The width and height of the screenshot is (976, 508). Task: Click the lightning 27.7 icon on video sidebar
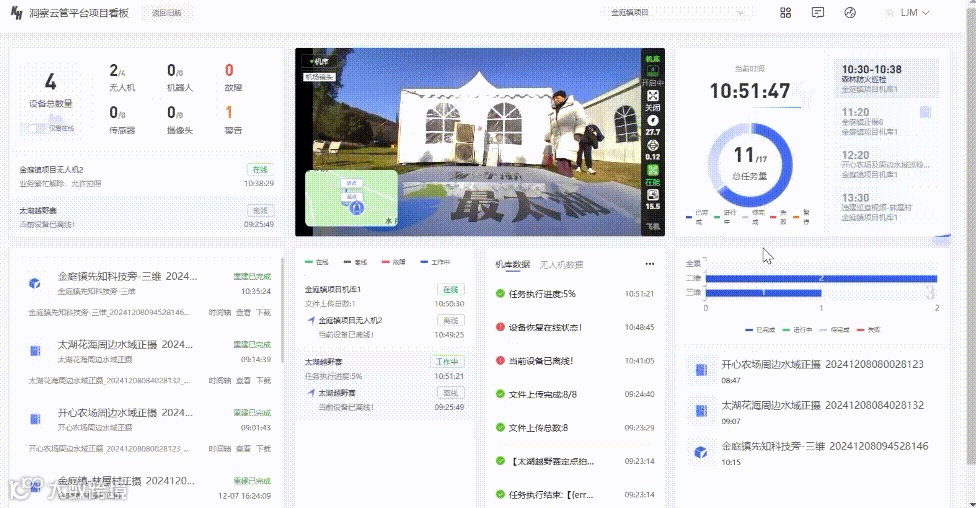(652, 121)
